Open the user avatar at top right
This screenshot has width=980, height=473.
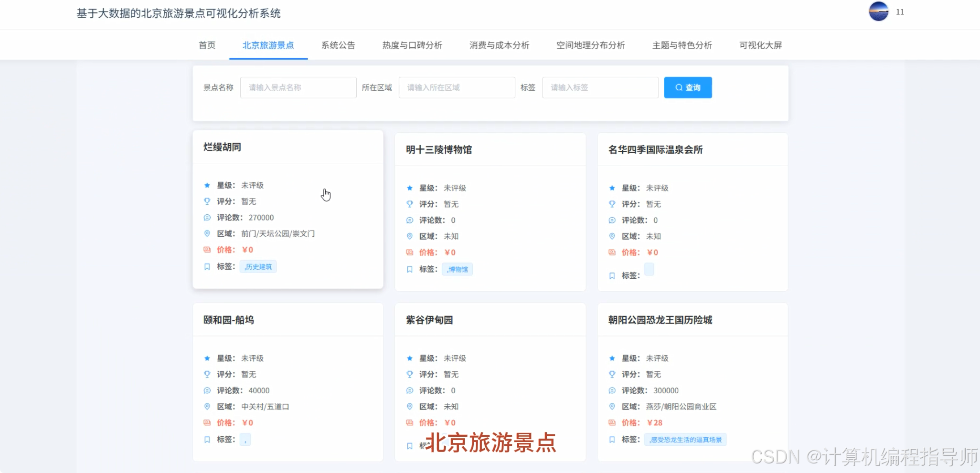pos(879,12)
